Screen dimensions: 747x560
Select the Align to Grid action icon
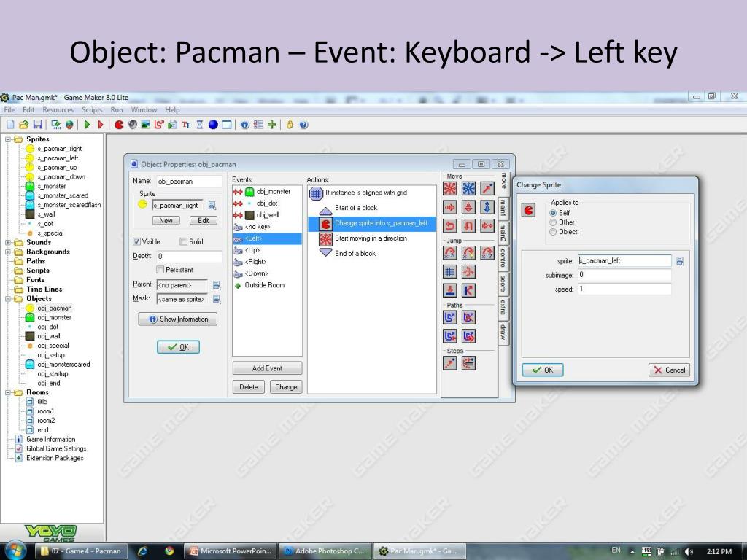coord(450,271)
